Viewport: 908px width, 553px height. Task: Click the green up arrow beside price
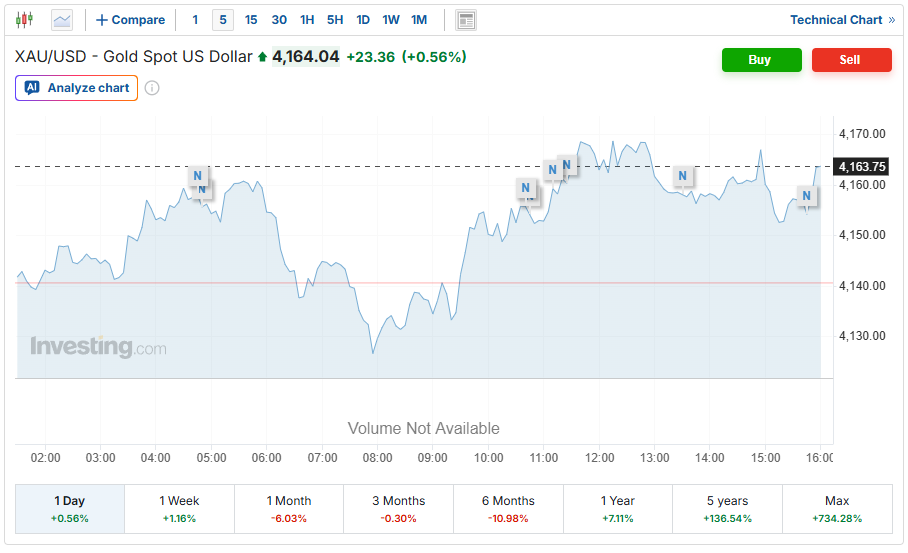[x=262, y=57]
